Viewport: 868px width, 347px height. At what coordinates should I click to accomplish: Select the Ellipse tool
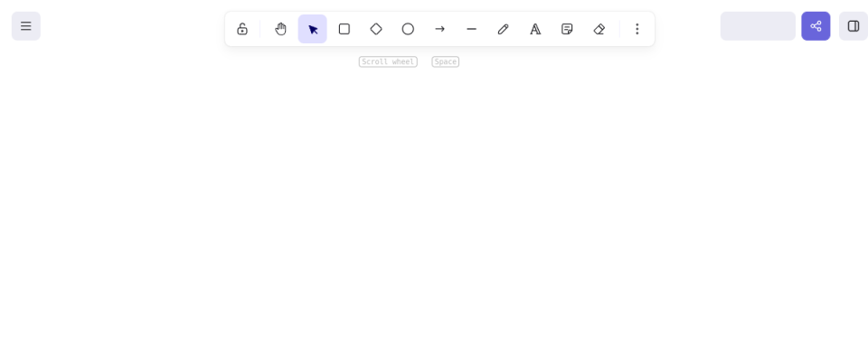coord(408,29)
